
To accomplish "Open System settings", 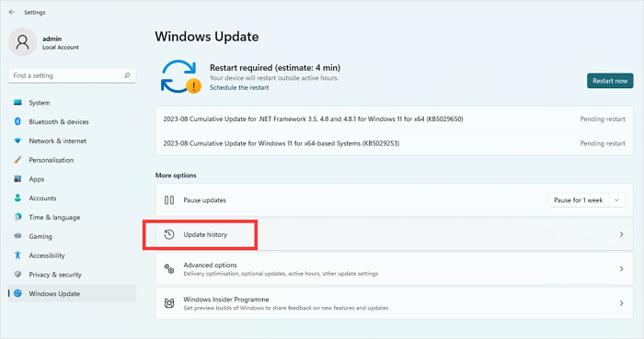I will (72, 103).
